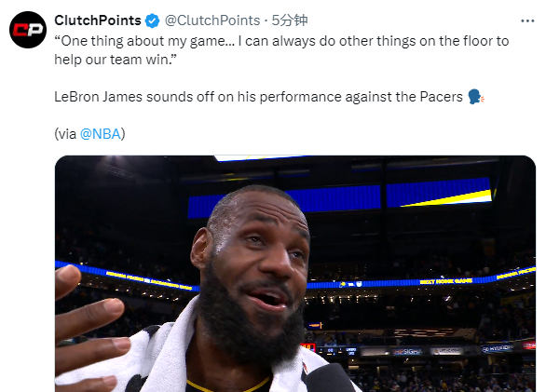Click the blue verified checkmark badge

(152, 20)
